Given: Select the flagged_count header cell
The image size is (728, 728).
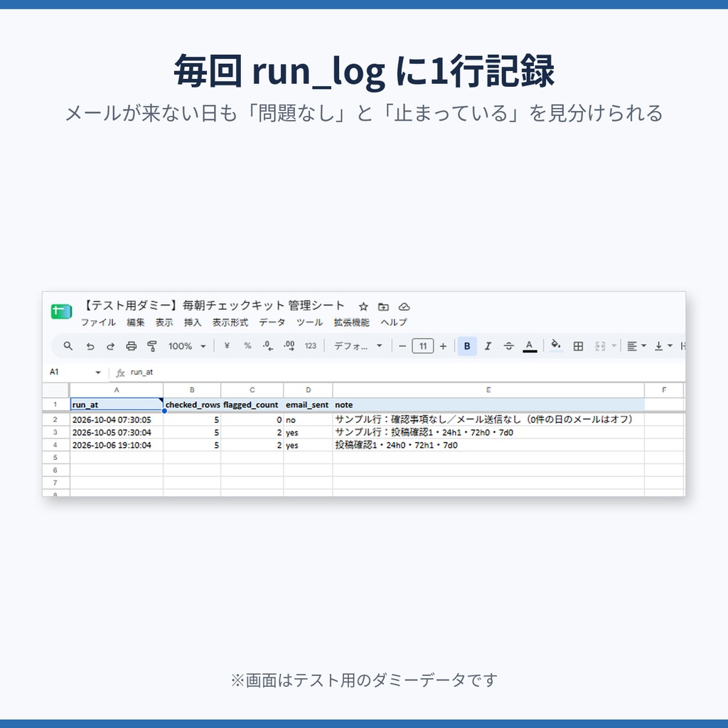Looking at the screenshot, I should point(252,405).
